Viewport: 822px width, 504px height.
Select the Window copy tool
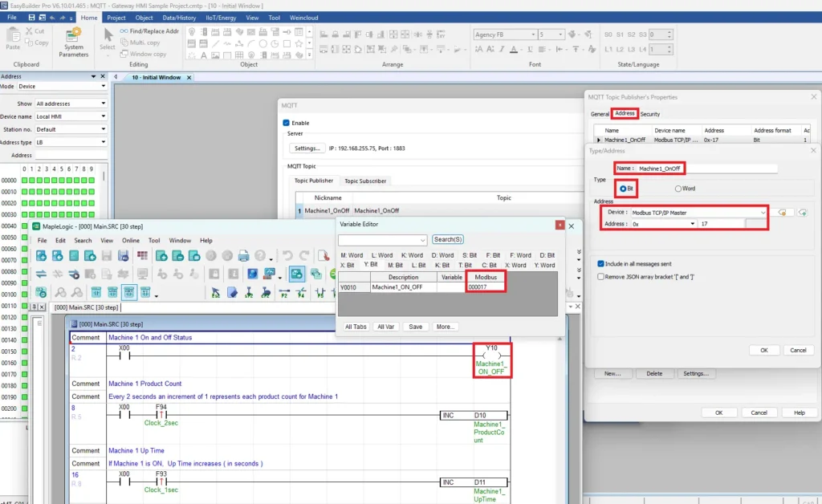146,53
